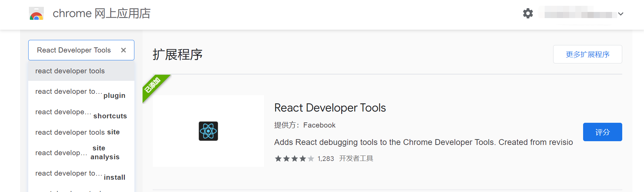Click the blue 评分 button

pyautogui.click(x=602, y=132)
